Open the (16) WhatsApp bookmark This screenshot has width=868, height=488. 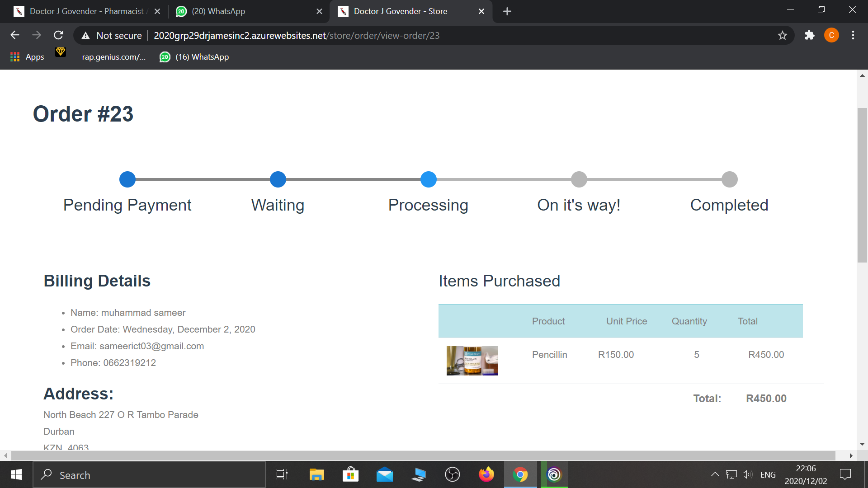[194, 57]
